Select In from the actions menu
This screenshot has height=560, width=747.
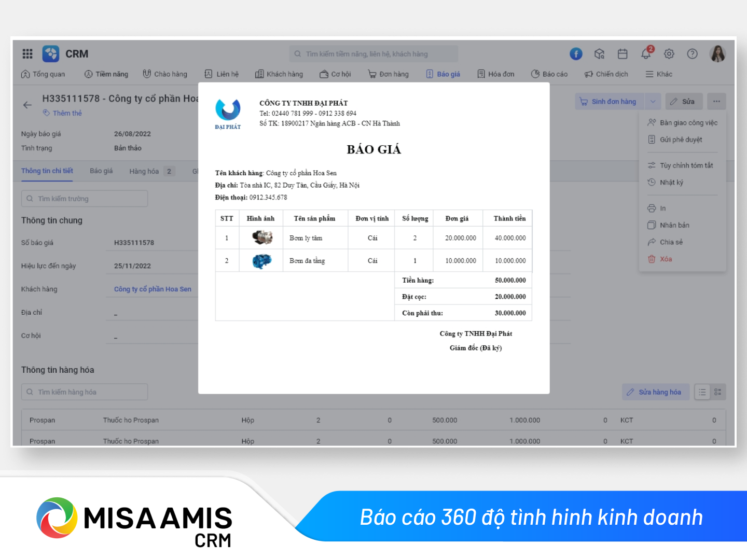coord(662,208)
